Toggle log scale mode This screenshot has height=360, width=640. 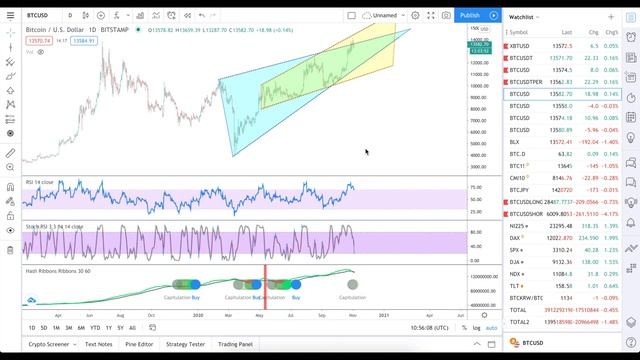point(476,328)
